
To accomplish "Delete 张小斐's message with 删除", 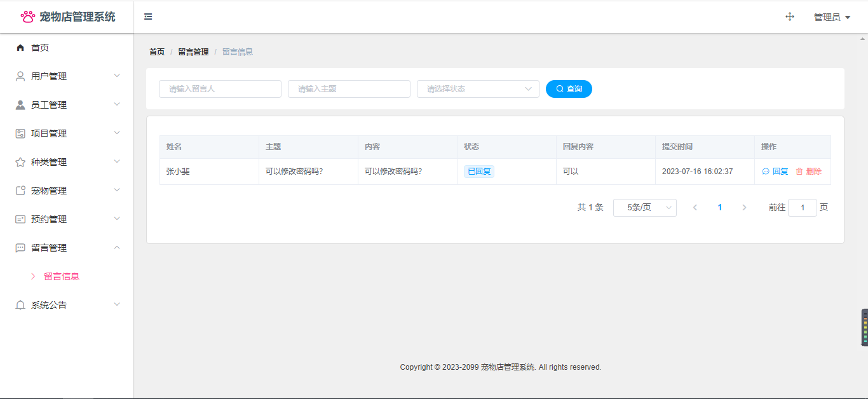I will click(x=809, y=172).
